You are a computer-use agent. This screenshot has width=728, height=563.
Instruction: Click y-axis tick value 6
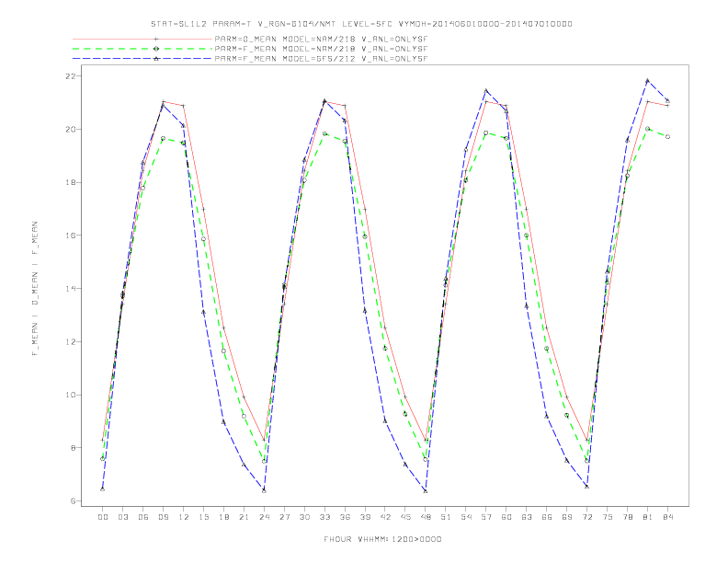pyautogui.click(x=73, y=501)
